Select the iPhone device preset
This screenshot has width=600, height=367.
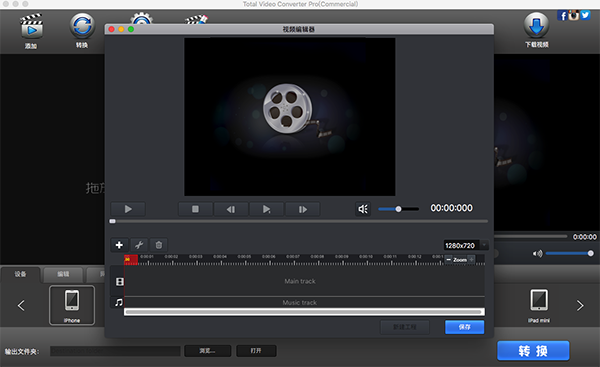click(x=72, y=305)
